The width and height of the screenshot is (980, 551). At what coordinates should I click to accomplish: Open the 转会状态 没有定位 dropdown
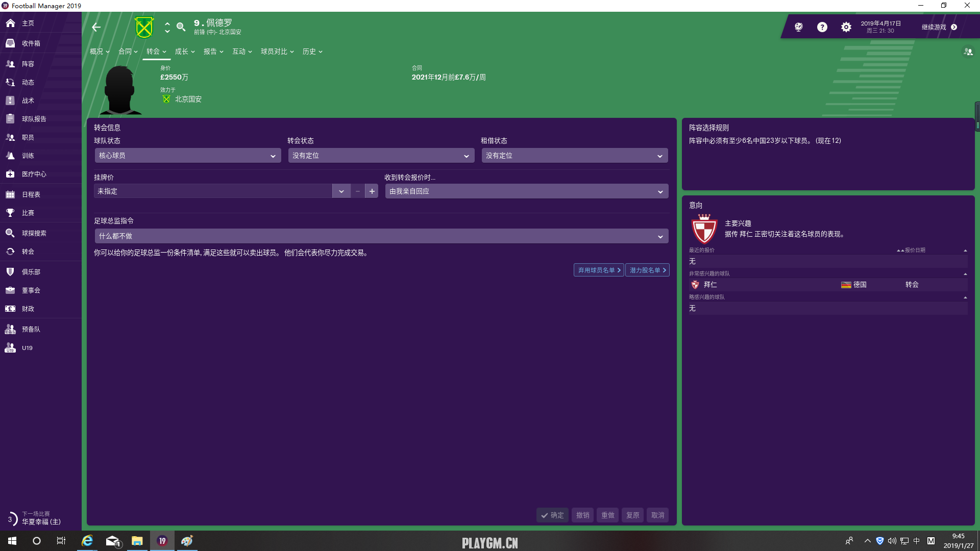click(x=381, y=156)
